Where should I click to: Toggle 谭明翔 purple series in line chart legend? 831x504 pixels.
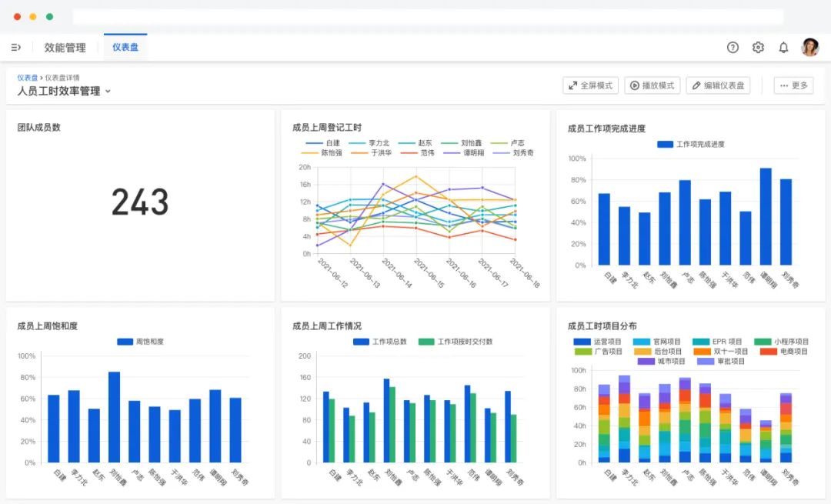pyautogui.click(x=464, y=152)
